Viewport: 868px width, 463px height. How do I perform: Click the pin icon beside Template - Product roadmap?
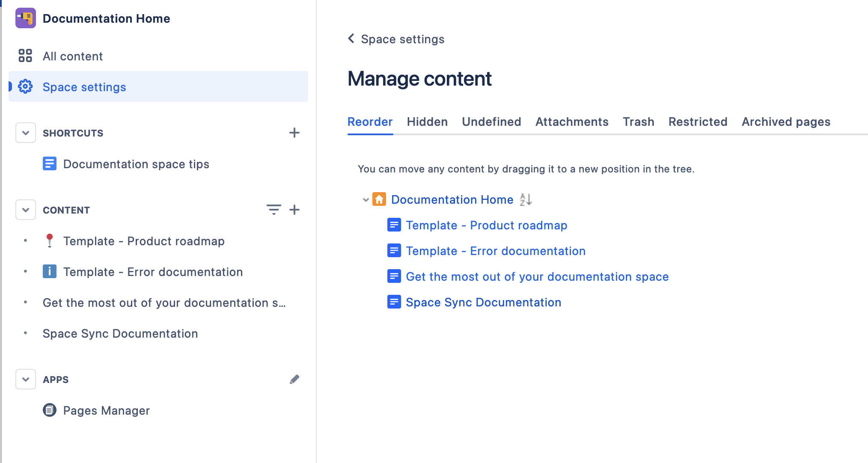(50, 240)
